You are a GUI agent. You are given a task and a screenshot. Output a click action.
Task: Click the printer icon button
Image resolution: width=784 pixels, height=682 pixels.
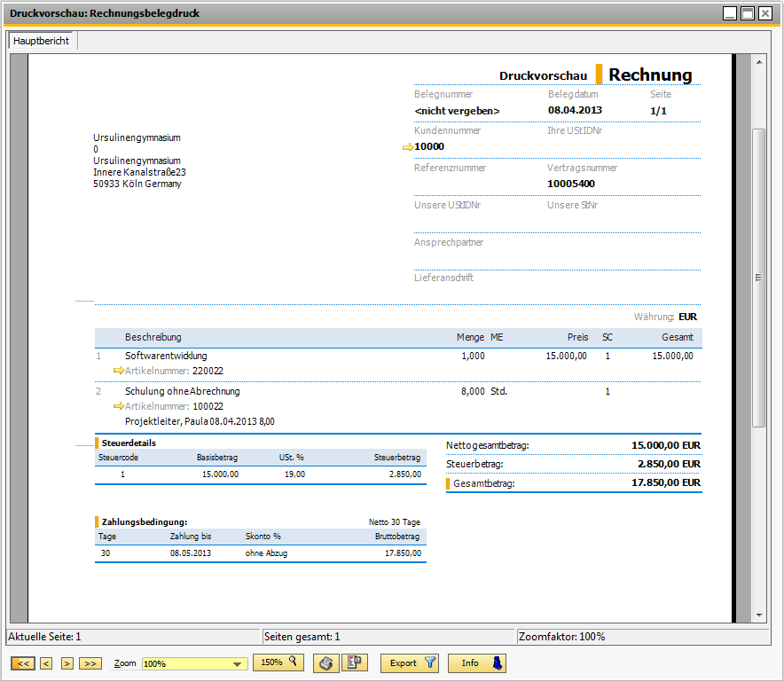click(325, 662)
